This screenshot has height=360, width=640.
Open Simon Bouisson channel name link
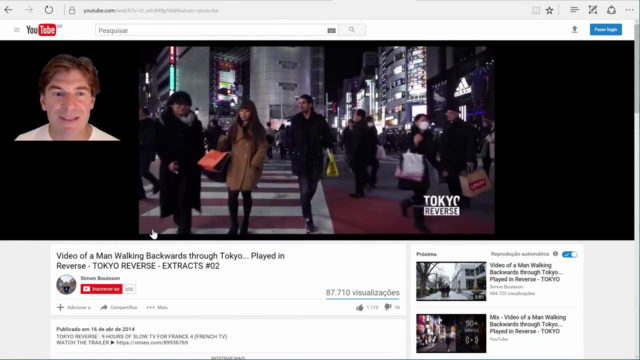click(x=100, y=278)
